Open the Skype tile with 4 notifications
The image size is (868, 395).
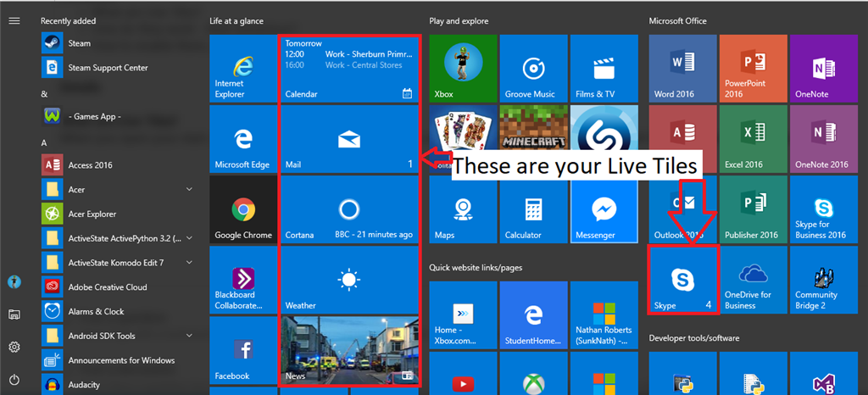pos(682,280)
